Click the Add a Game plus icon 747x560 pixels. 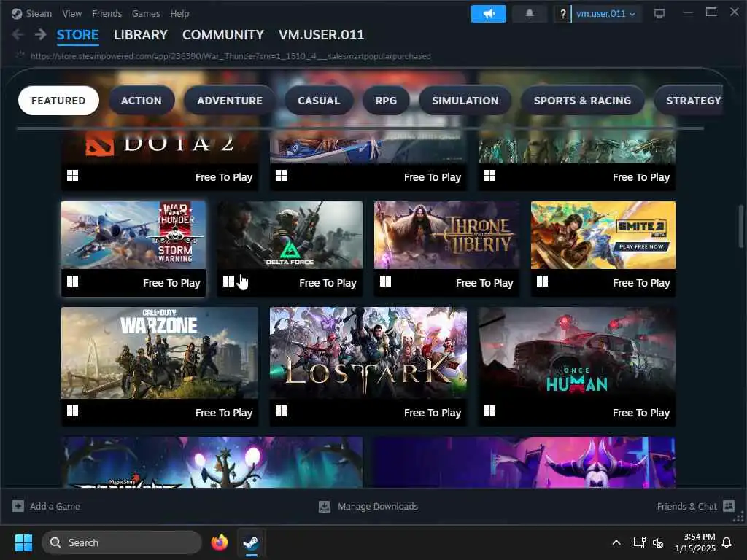(x=18, y=506)
